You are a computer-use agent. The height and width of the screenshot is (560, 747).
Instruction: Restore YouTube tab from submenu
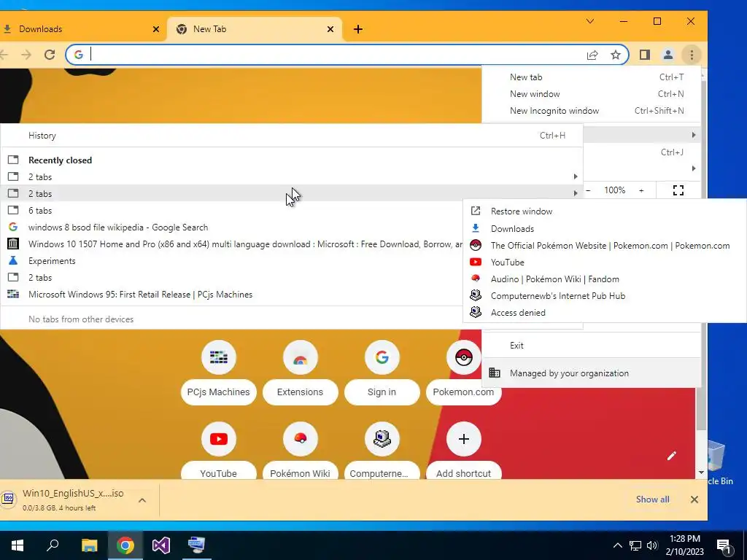tap(605, 262)
